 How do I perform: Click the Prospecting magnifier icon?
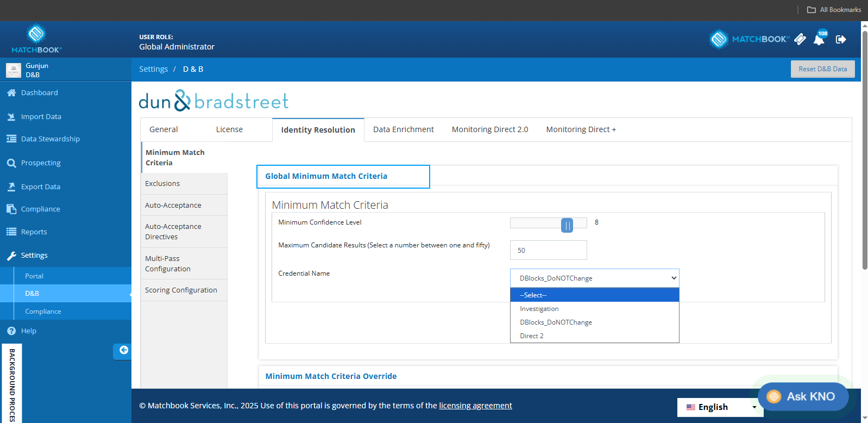(x=11, y=163)
